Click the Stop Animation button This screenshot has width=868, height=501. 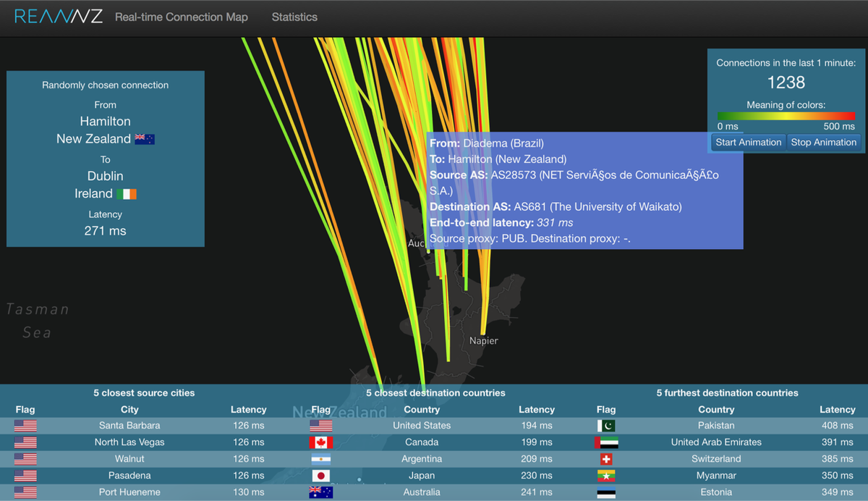823,142
